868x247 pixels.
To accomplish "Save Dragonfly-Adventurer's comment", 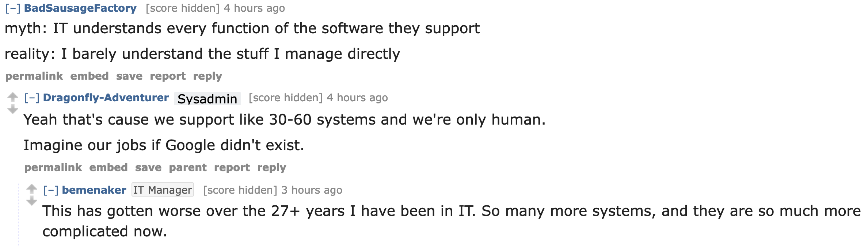I will coord(148,167).
